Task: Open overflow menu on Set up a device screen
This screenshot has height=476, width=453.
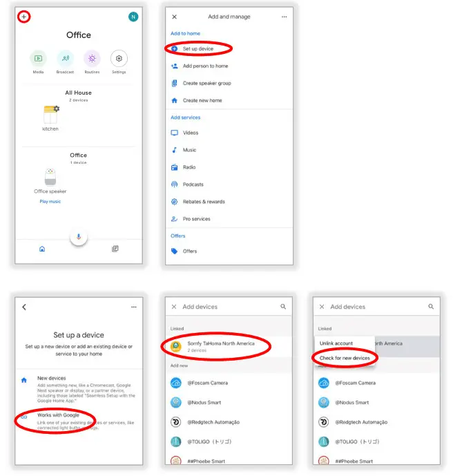Action: point(134,307)
